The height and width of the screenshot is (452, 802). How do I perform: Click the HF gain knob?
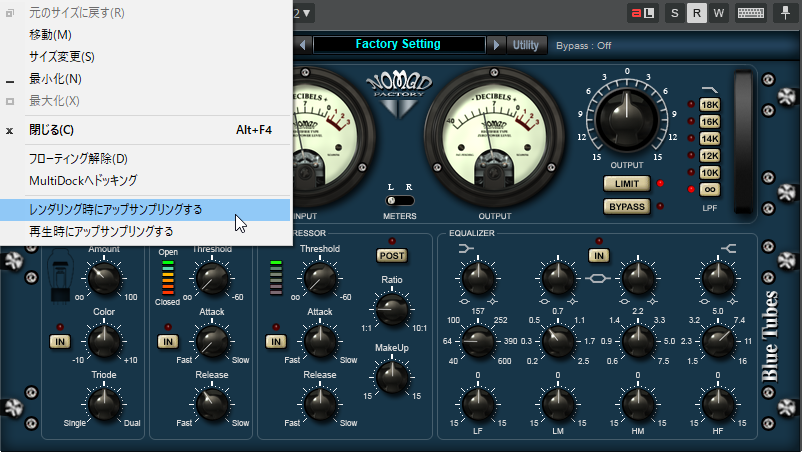click(x=718, y=404)
